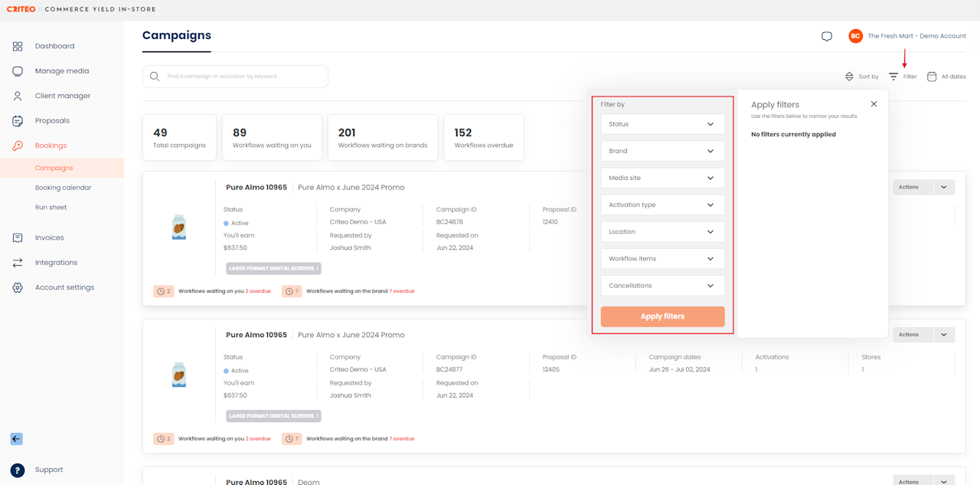This screenshot has width=980, height=485.
Task: Click '7 overdue' text in first campaign
Action: click(401, 291)
